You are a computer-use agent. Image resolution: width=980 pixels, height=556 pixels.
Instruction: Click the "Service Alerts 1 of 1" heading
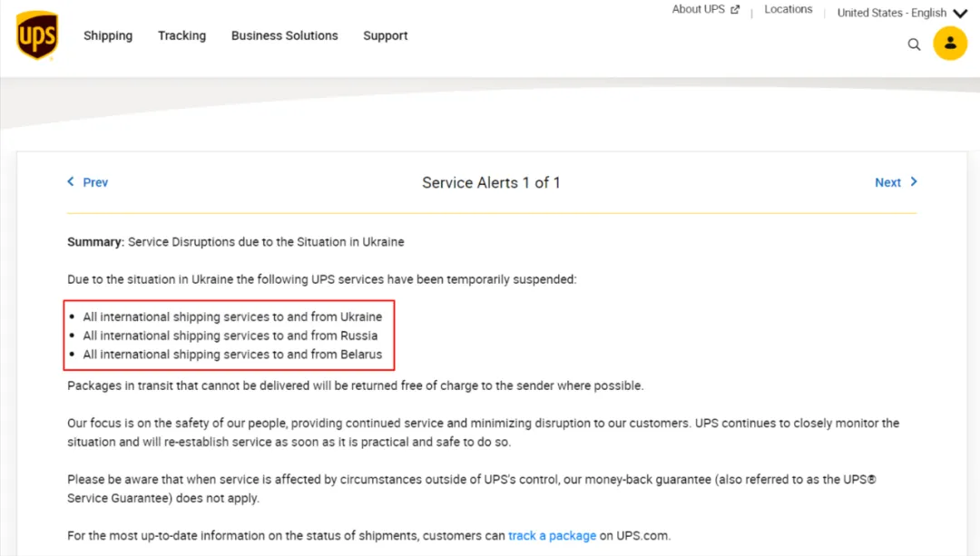(491, 182)
